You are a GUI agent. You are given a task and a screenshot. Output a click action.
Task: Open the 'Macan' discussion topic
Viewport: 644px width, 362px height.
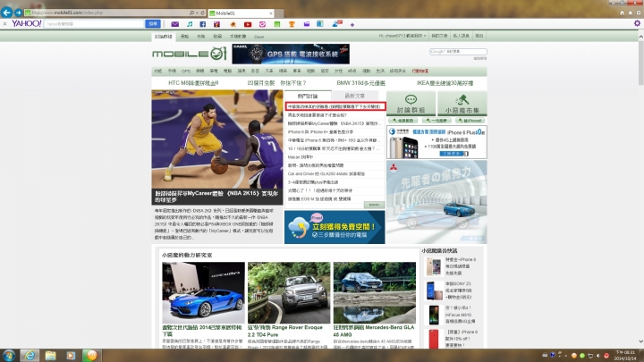pyautogui.click(x=301, y=156)
